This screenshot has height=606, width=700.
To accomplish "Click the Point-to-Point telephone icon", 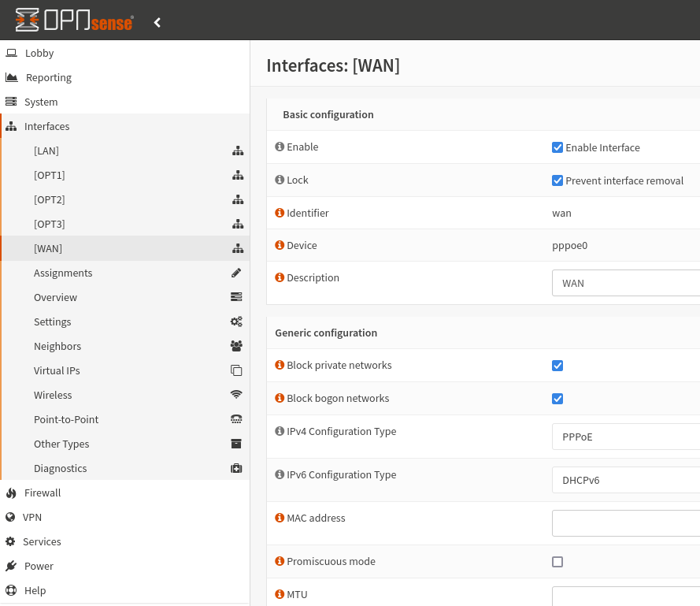I will pos(236,419).
